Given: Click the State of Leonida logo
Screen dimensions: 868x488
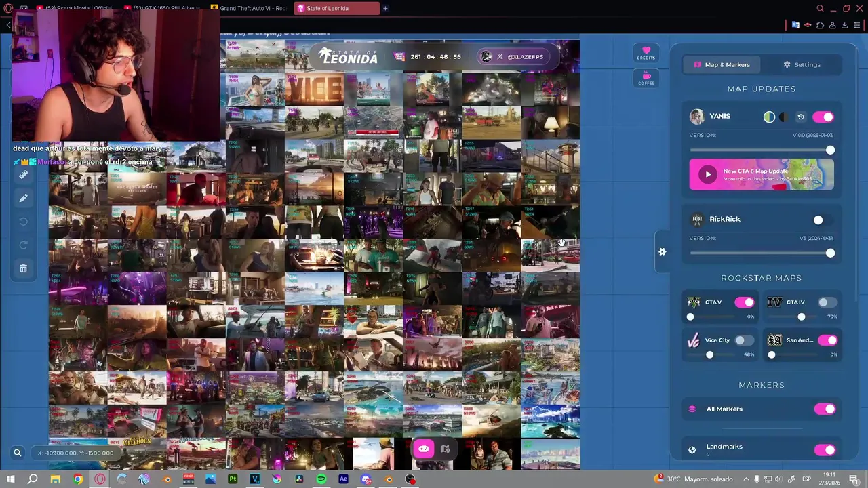Looking at the screenshot, I should pyautogui.click(x=349, y=56).
